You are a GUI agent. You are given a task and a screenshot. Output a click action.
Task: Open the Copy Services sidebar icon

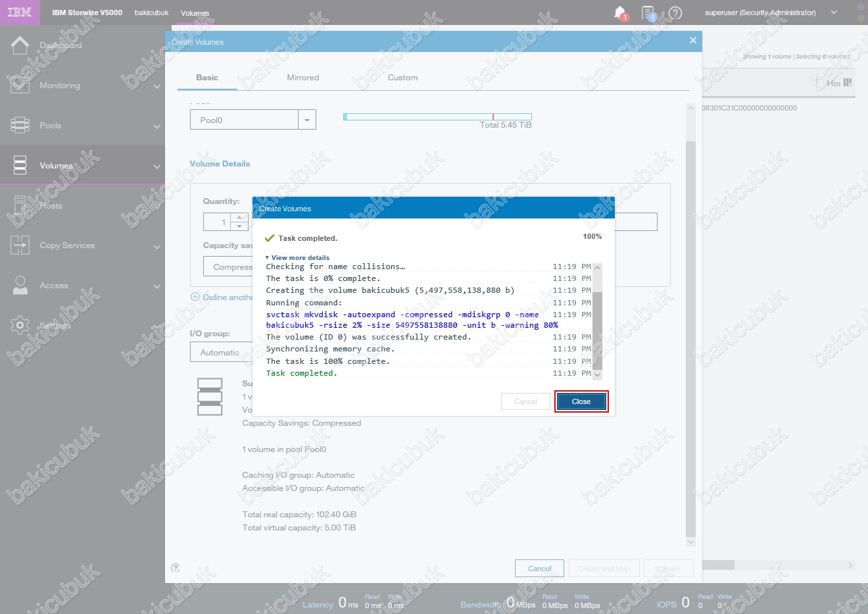click(20, 245)
